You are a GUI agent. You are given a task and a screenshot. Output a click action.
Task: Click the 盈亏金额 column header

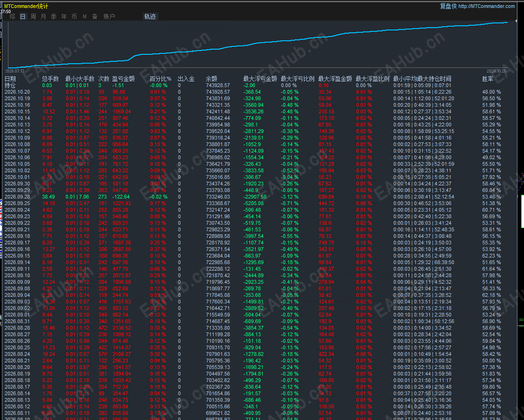[x=123, y=79]
